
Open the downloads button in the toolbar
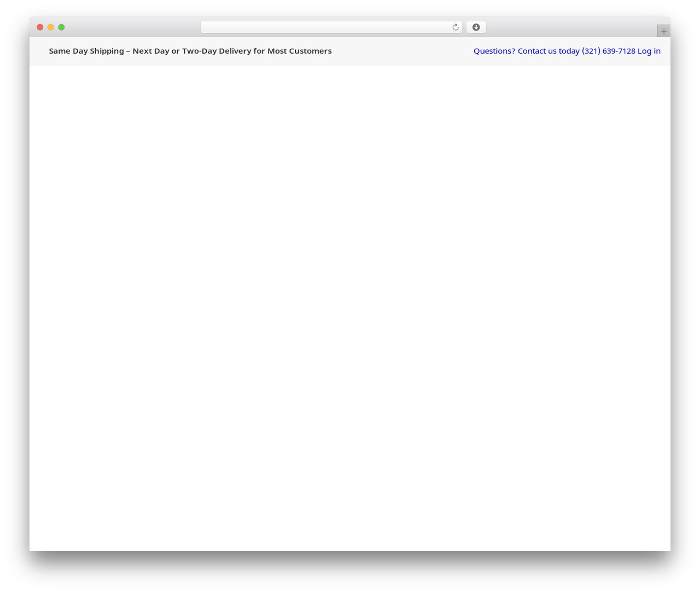point(476,27)
